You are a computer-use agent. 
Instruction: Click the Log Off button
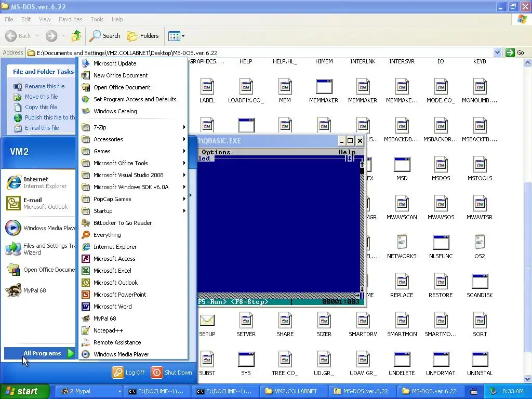[x=129, y=373]
